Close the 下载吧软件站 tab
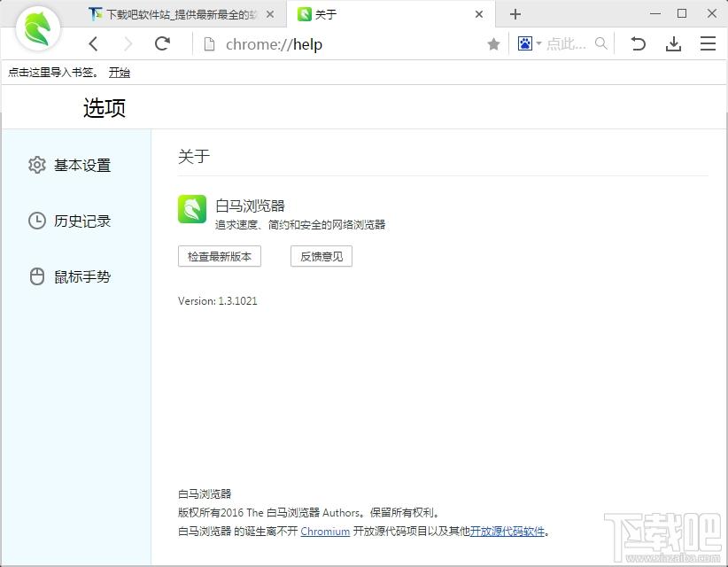This screenshot has height=567, width=728. 270,14
